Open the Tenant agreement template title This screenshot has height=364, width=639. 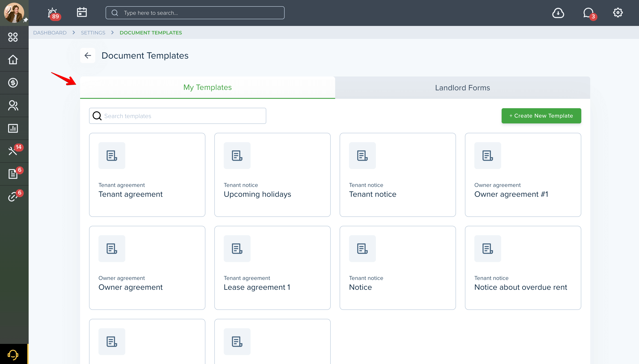click(130, 194)
